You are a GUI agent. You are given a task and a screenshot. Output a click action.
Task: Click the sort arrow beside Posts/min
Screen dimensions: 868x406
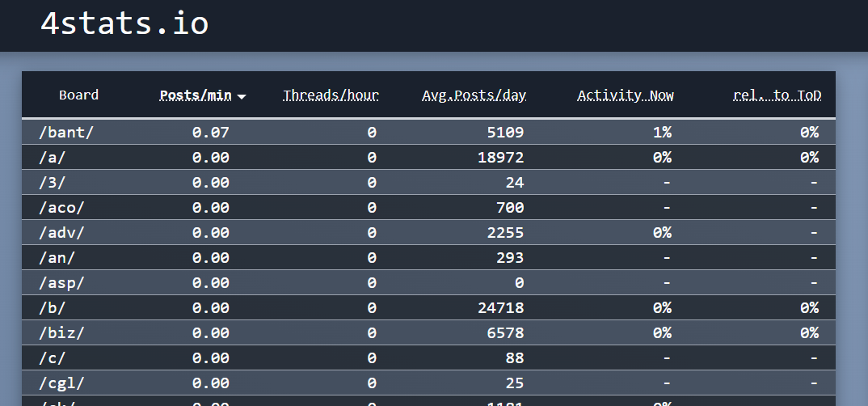(242, 96)
